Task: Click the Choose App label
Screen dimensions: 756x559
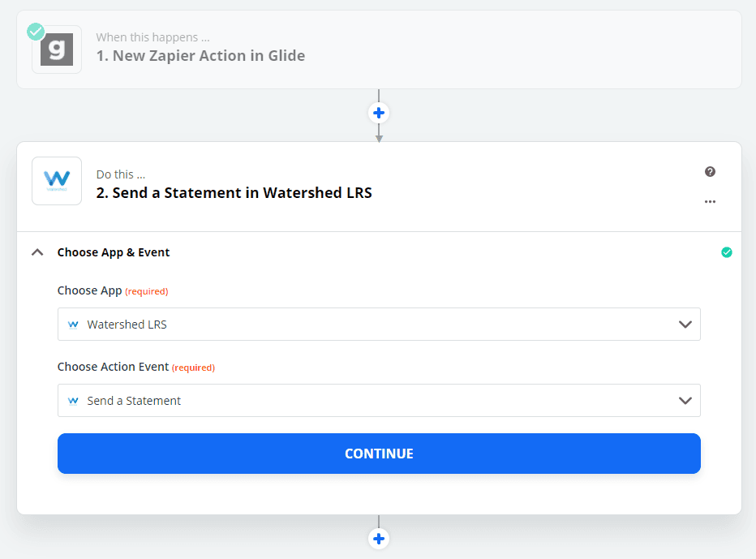Action: tap(90, 290)
